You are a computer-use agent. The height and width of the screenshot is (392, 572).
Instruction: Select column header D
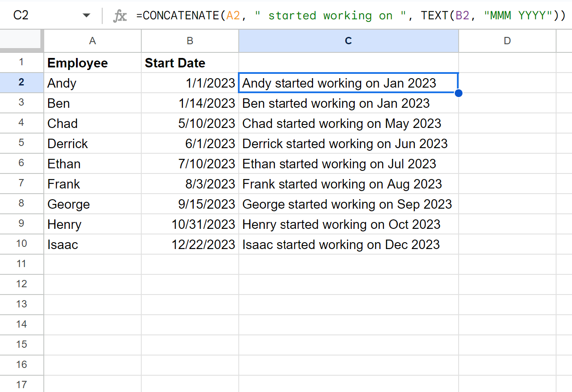(507, 40)
